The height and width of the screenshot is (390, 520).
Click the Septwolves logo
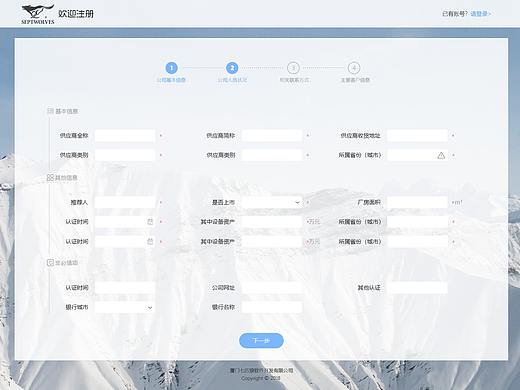(38, 14)
